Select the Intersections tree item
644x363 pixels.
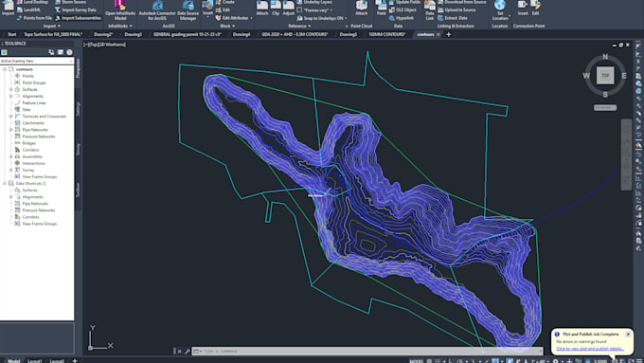tap(34, 163)
